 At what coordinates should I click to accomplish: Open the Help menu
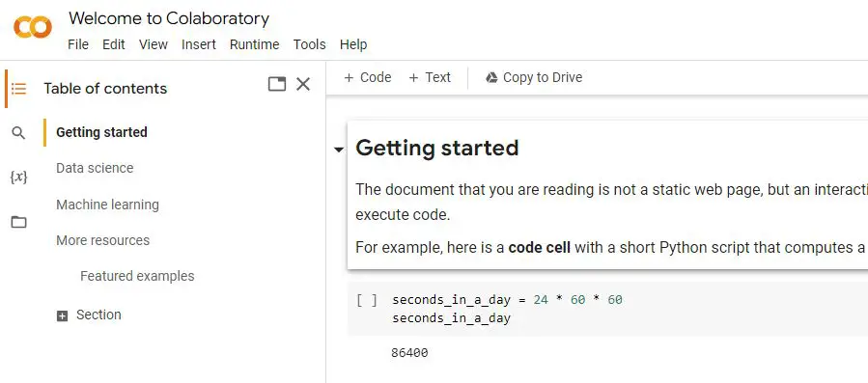(353, 44)
